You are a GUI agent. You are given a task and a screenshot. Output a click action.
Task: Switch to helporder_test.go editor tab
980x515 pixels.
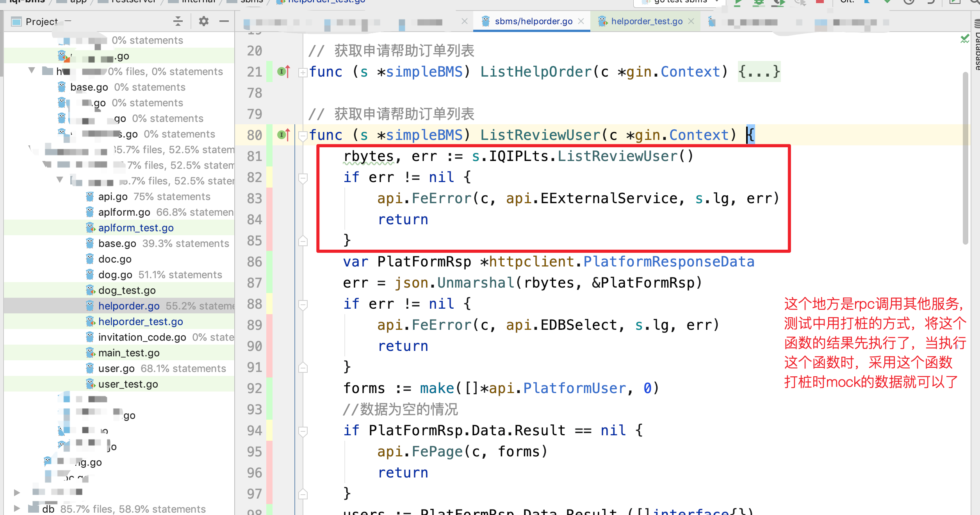coord(647,21)
